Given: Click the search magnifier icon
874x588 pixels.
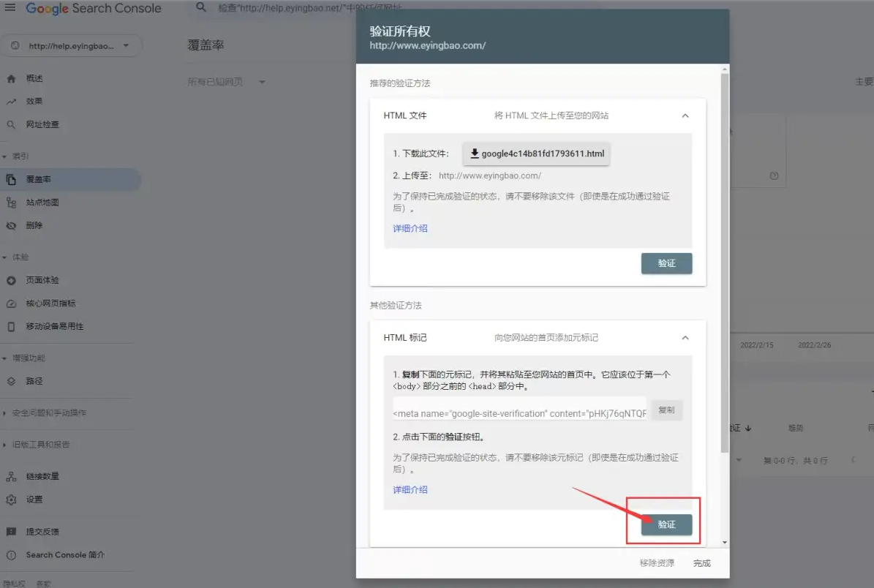Looking at the screenshot, I should 202,9.
